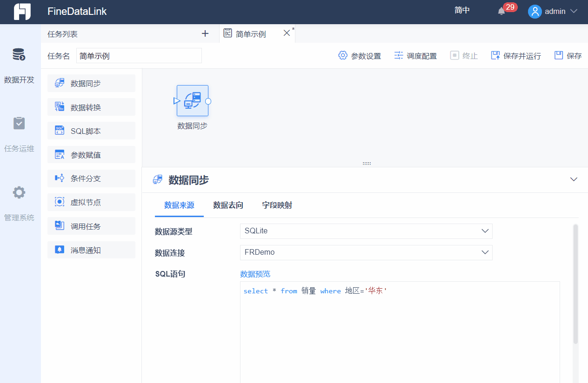This screenshot has height=383, width=588.
Task: Click the FineDataLink title text
Action: (x=77, y=12)
